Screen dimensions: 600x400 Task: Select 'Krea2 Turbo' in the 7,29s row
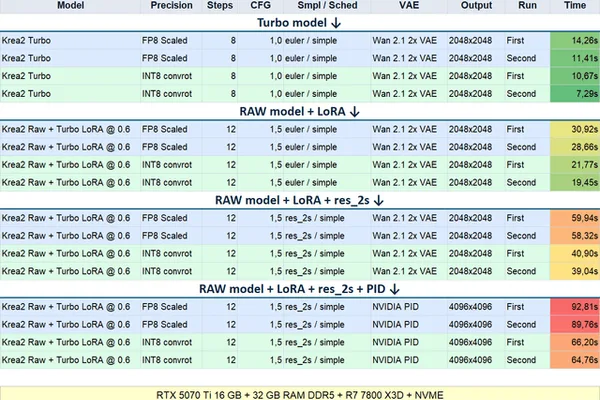[x=26, y=94]
